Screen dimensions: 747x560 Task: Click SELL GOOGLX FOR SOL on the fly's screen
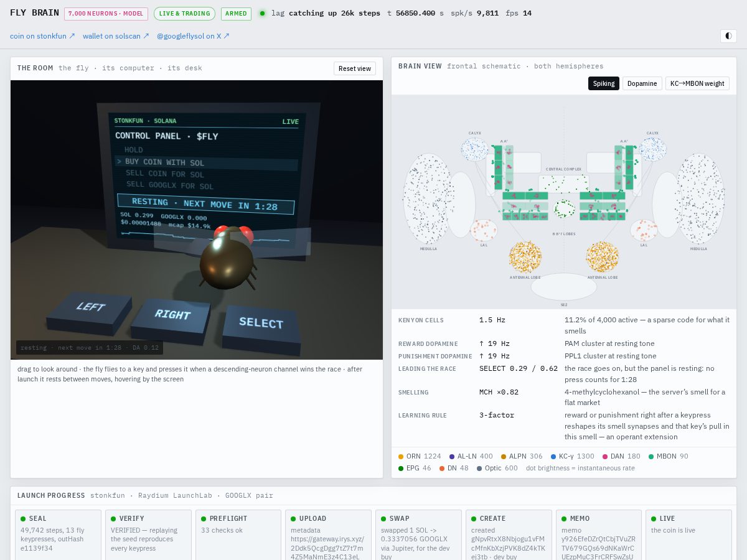[170, 185]
